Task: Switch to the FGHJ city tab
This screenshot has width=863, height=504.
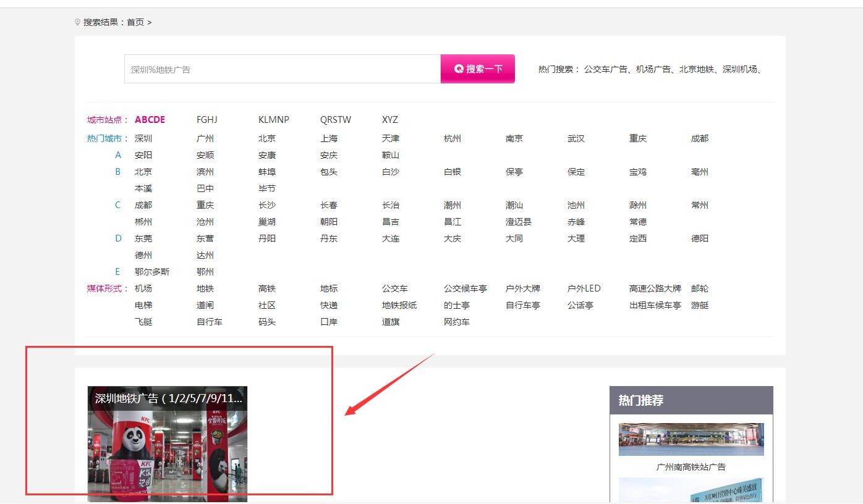Action: [207, 120]
